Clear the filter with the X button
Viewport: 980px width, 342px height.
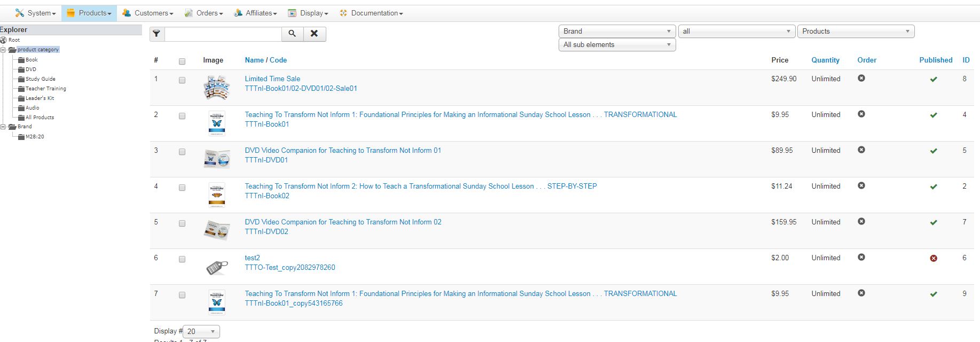pyautogui.click(x=315, y=34)
